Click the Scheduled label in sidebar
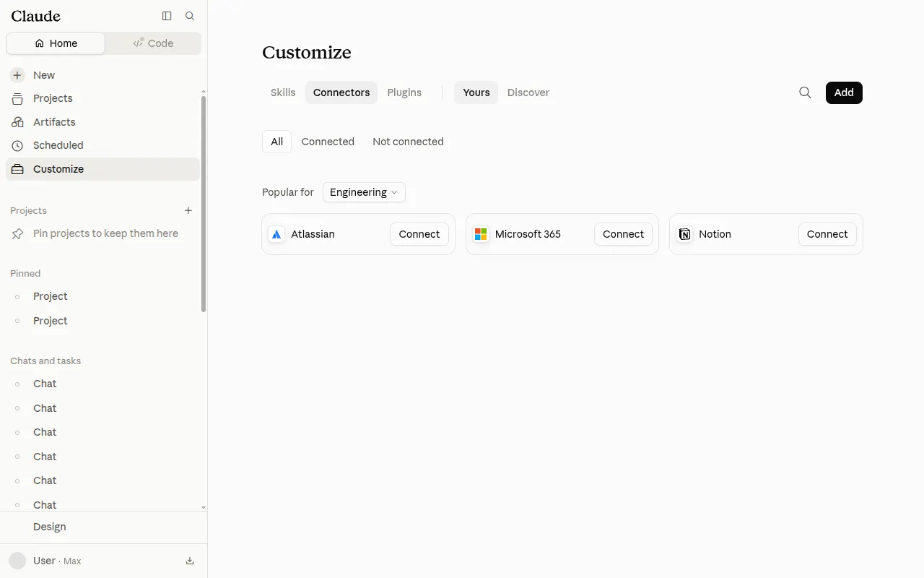 click(58, 145)
